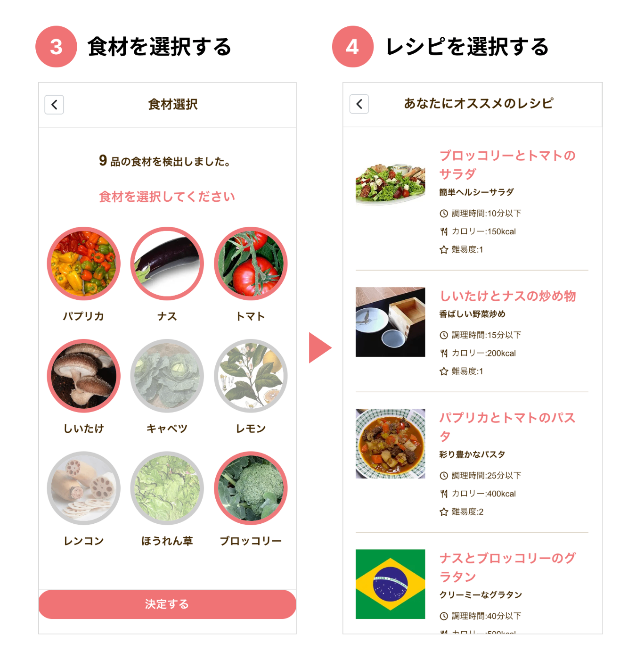Tap the 決定する button

pos(167,604)
